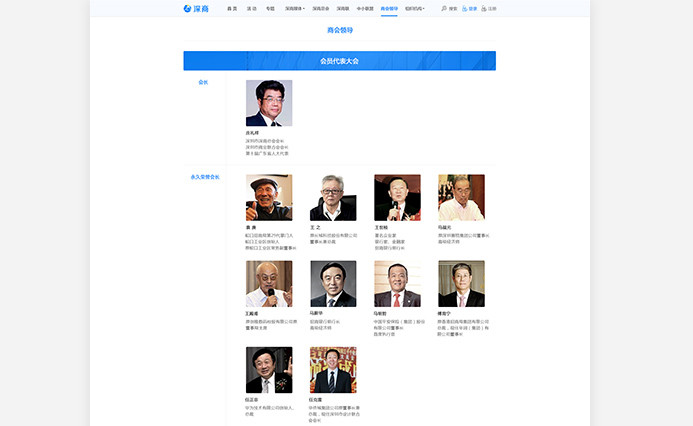Click the 会长 section label
This screenshot has height=426, width=693.
tap(204, 82)
